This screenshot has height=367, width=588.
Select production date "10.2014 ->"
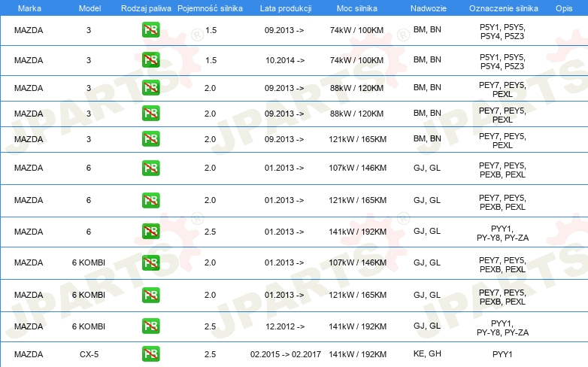click(285, 60)
